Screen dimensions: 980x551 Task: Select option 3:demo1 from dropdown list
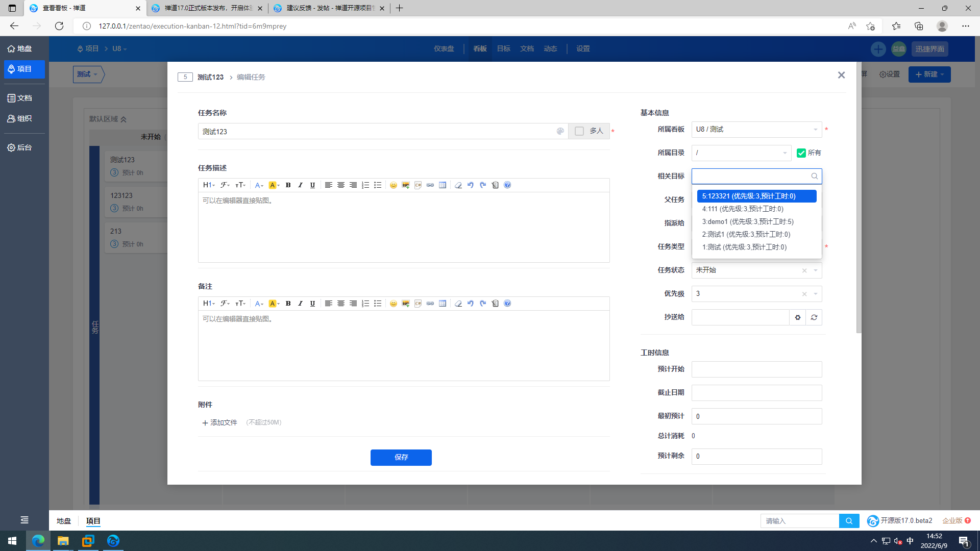coord(748,221)
